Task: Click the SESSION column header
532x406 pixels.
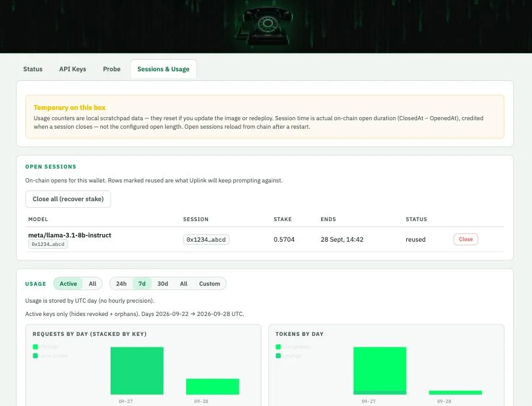Action: click(196, 219)
